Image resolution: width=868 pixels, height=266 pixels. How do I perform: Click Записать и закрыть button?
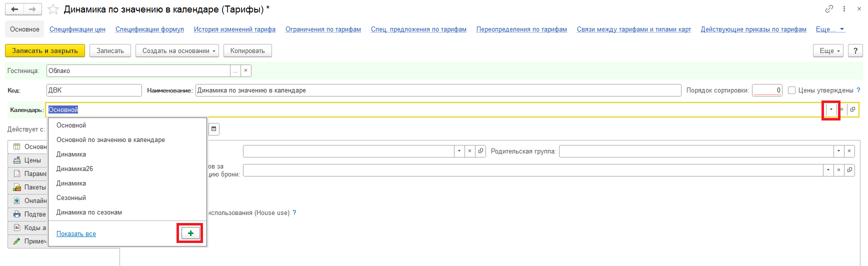coord(45,50)
